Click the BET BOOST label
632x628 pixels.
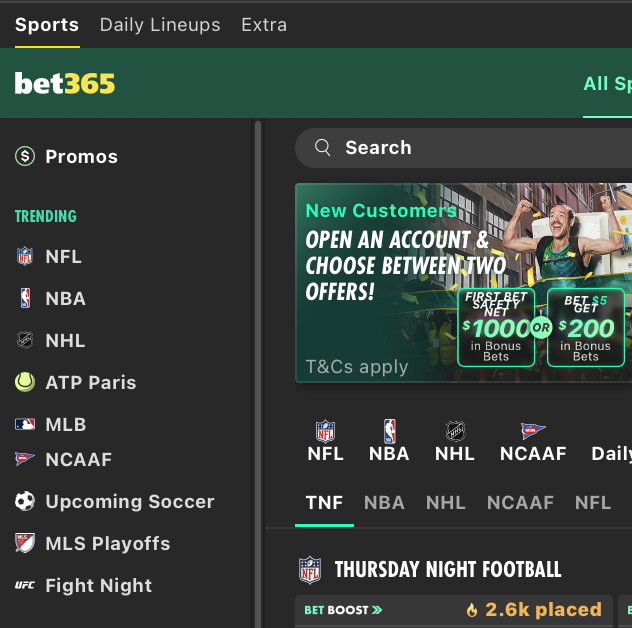click(336, 610)
